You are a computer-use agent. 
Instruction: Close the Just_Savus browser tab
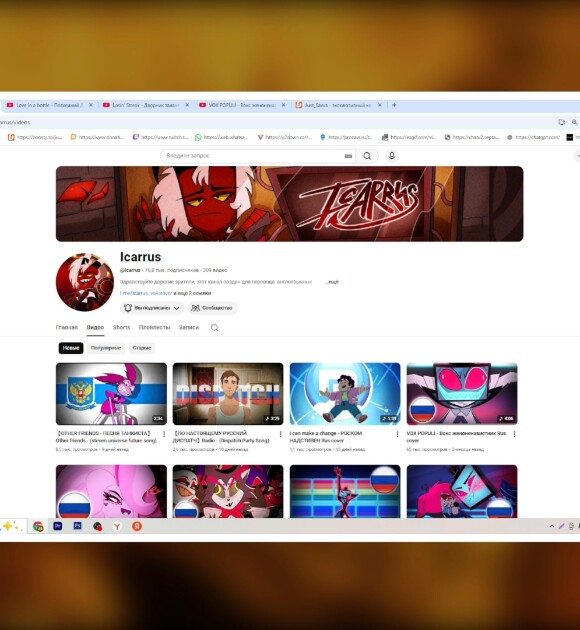[x=380, y=105]
